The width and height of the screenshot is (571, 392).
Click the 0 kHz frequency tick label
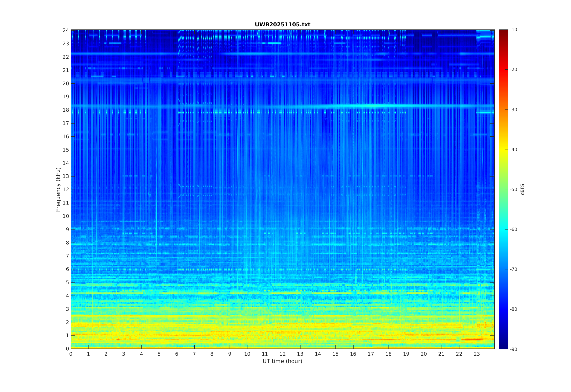click(67, 349)
